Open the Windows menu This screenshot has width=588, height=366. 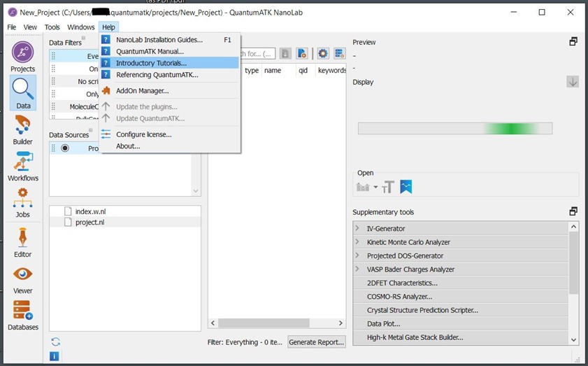click(81, 27)
